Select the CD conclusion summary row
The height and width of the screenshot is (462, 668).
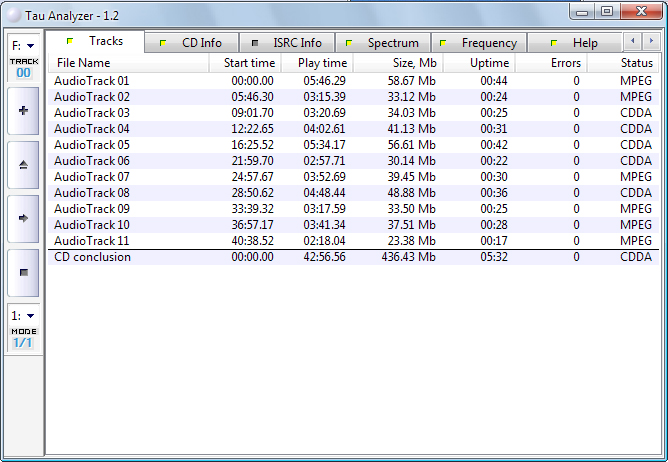click(x=93, y=257)
